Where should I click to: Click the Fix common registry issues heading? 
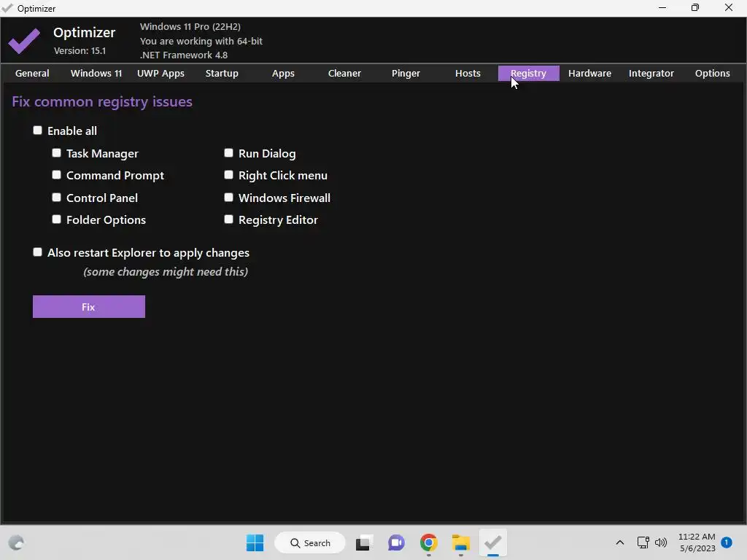click(x=102, y=102)
